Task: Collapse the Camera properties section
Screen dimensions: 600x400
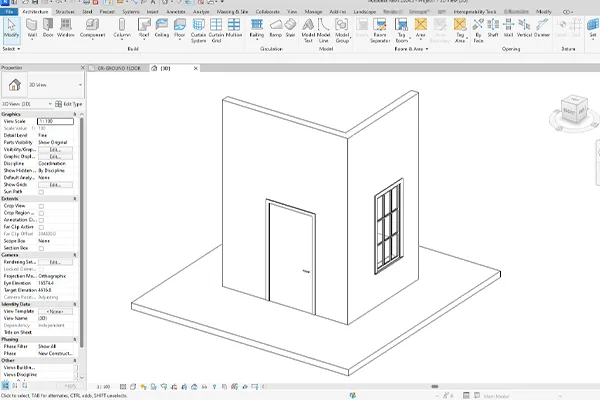Action: click(x=75, y=255)
